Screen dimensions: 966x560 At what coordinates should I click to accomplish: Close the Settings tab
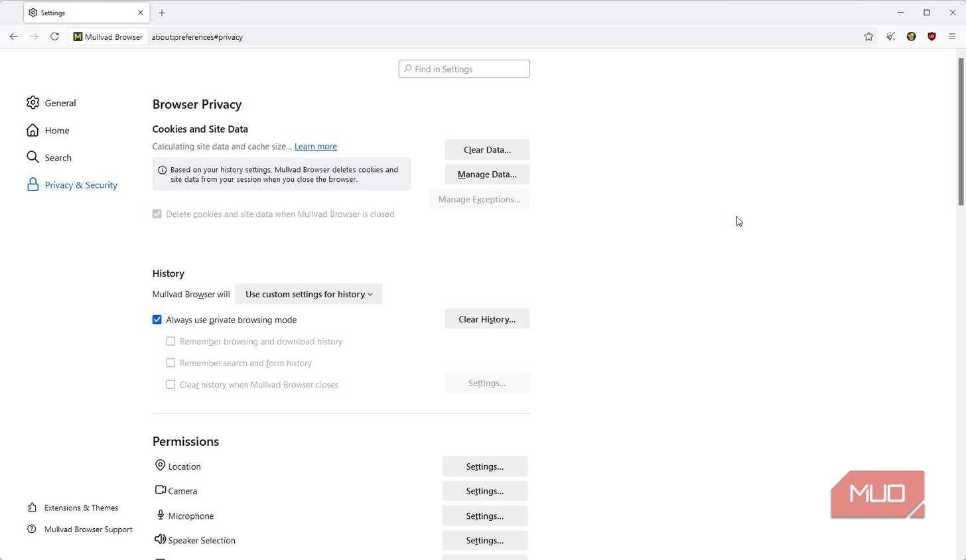click(x=141, y=13)
